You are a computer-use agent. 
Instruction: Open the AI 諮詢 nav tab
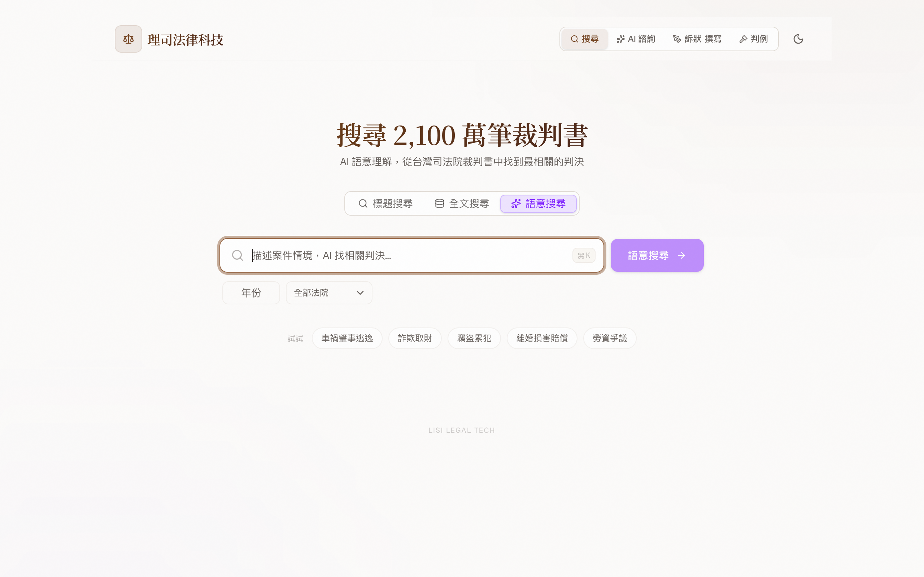coord(636,39)
